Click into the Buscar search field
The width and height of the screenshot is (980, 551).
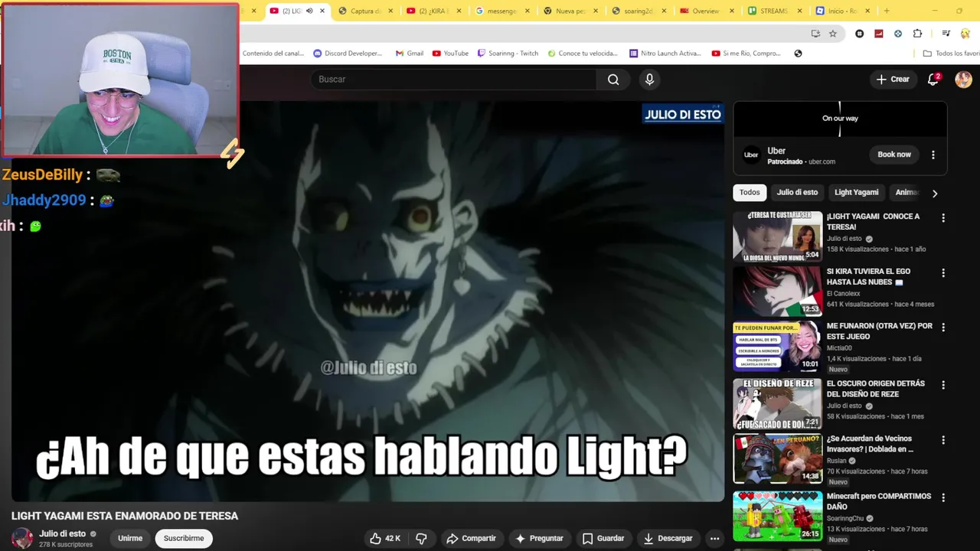pos(453,80)
